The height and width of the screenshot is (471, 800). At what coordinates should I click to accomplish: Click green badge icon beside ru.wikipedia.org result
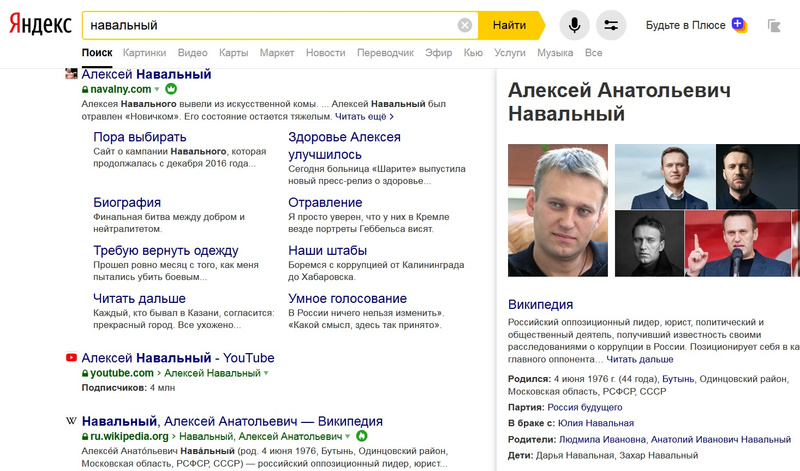(362, 437)
